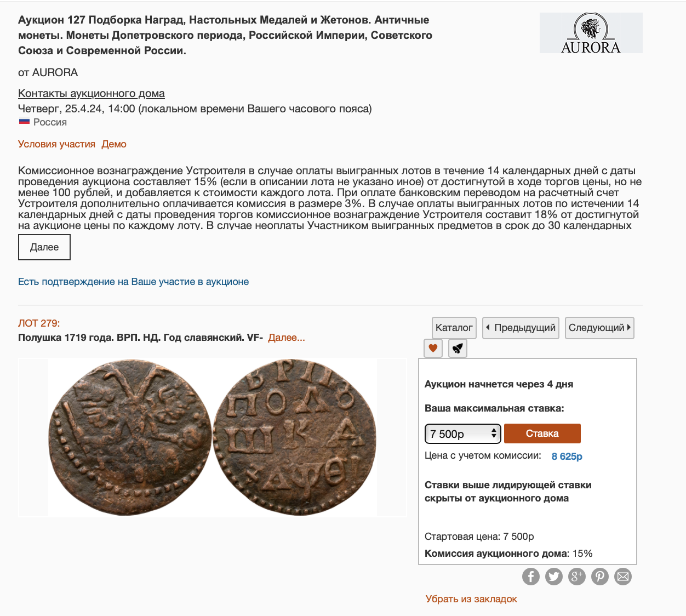This screenshot has height=616, width=686.
Task: Click the heart favorite icon
Action: [433, 348]
